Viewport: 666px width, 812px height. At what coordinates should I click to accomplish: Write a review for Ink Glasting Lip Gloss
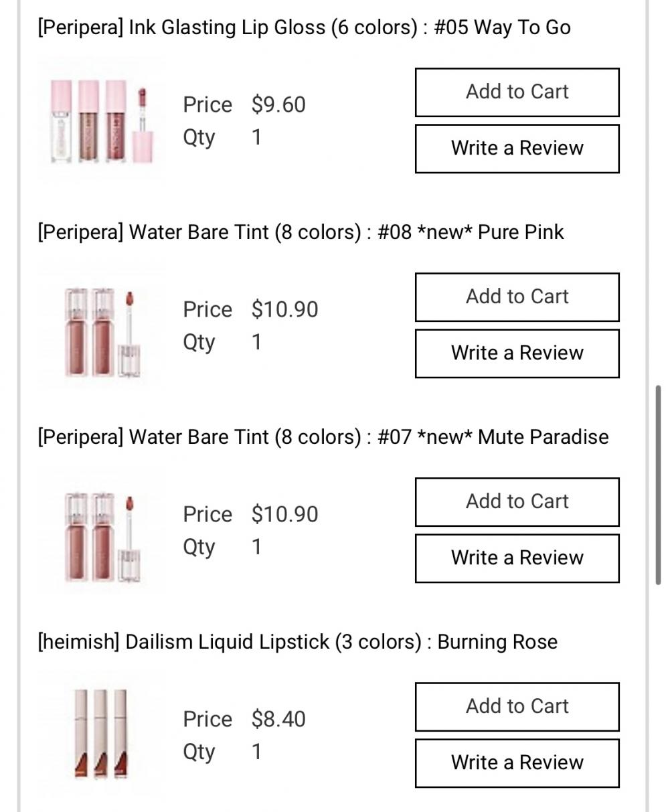(517, 149)
